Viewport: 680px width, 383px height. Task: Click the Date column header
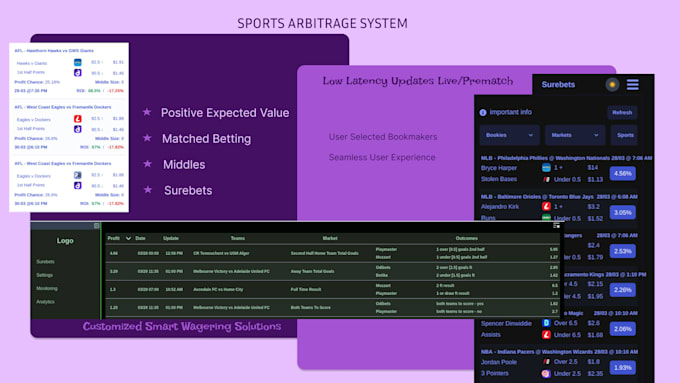coord(141,238)
